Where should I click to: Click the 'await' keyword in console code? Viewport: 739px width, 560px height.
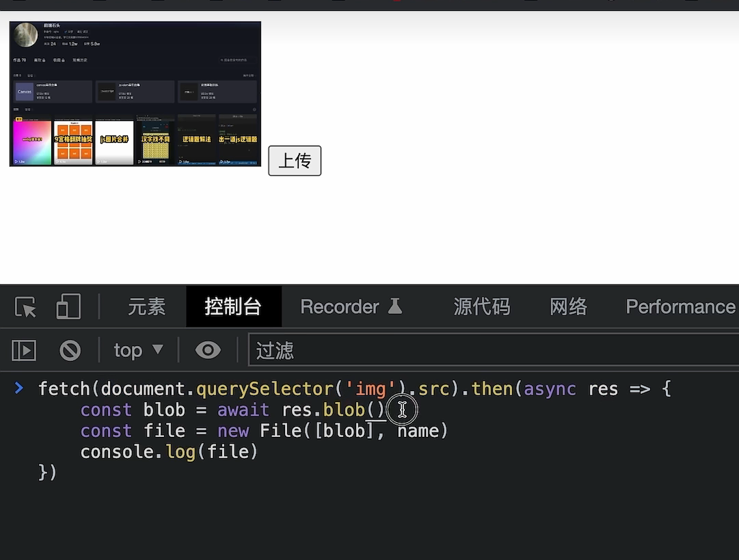point(243,410)
